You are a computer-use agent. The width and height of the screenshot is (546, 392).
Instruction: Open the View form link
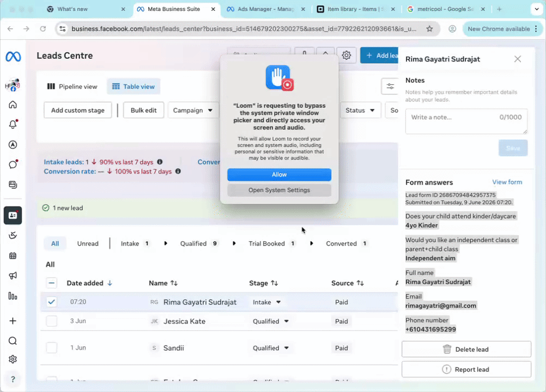coord(507,182)
